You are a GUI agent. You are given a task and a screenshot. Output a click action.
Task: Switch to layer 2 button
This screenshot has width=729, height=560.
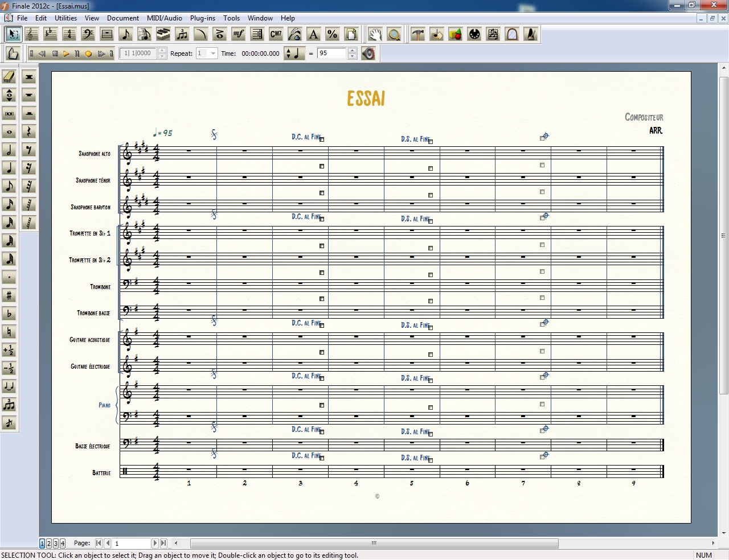49,543
